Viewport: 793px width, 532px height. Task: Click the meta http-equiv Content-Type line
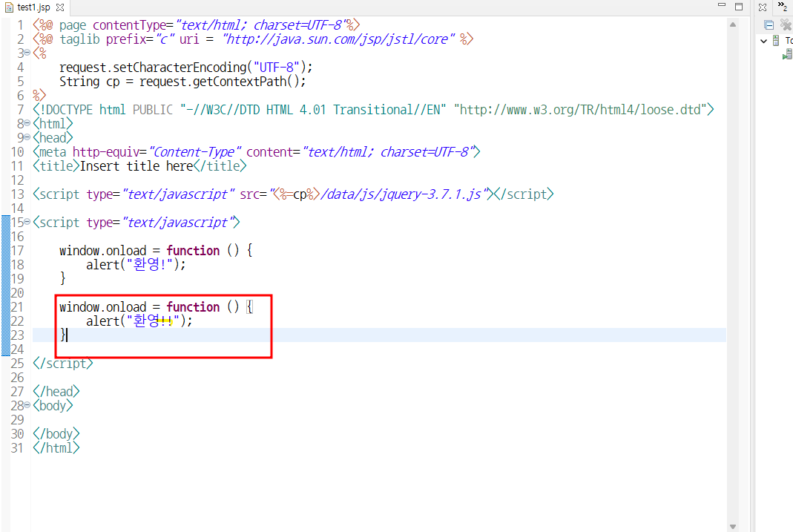tap(257, 151)
